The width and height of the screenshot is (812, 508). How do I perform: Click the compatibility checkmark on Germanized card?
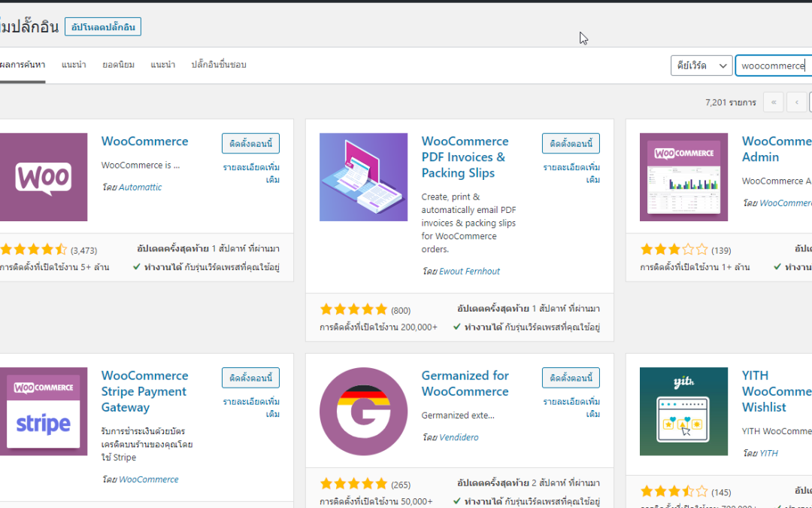(x=457, y=501)
